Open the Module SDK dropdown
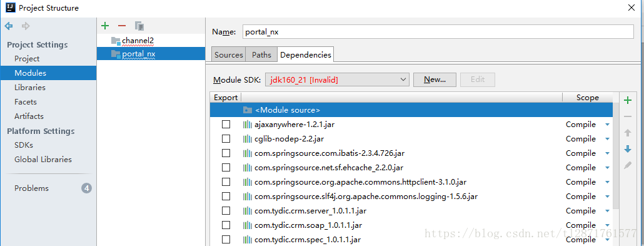The image size is (644, 246). click(337, 79)
